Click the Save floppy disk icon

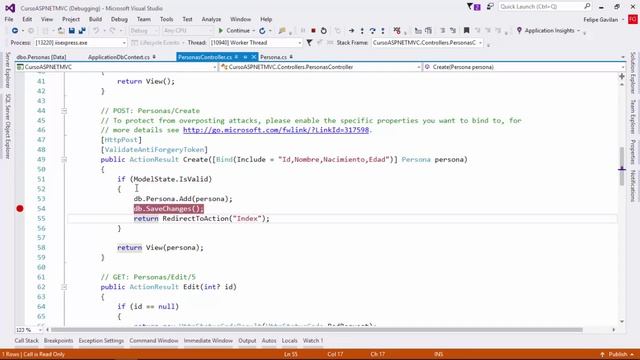coord(72,31)
